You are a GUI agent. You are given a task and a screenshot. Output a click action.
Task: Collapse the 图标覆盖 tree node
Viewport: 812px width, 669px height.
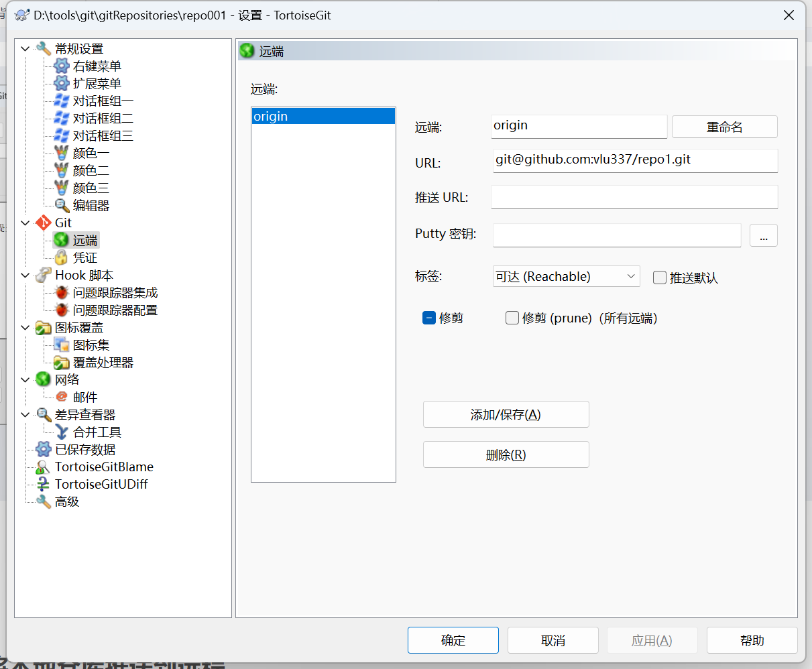pyautogui.click(x=25, y=327)
